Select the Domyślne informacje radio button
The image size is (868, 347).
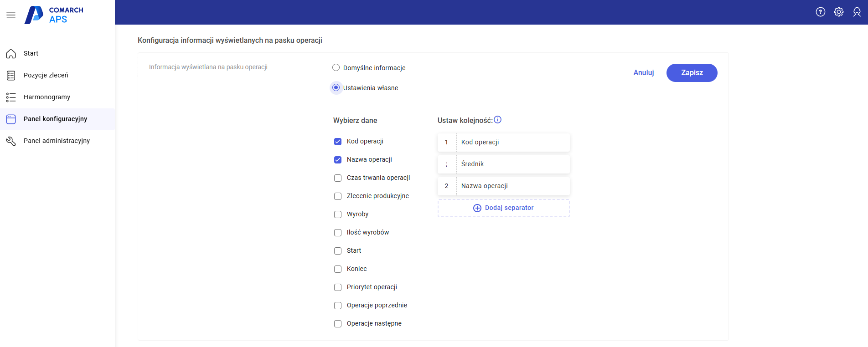[x=336, y=68]
